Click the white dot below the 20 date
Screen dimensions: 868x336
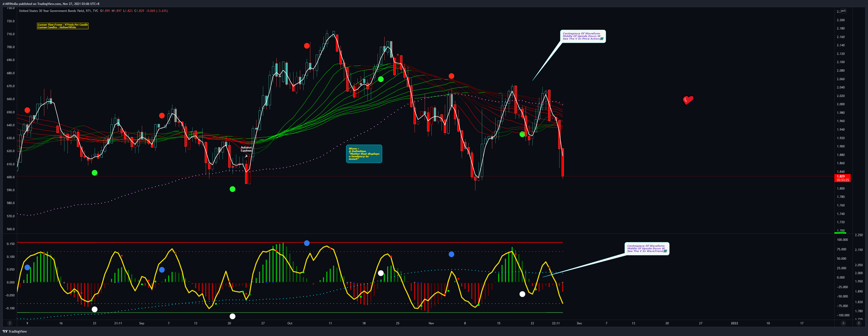pos(232,316)
